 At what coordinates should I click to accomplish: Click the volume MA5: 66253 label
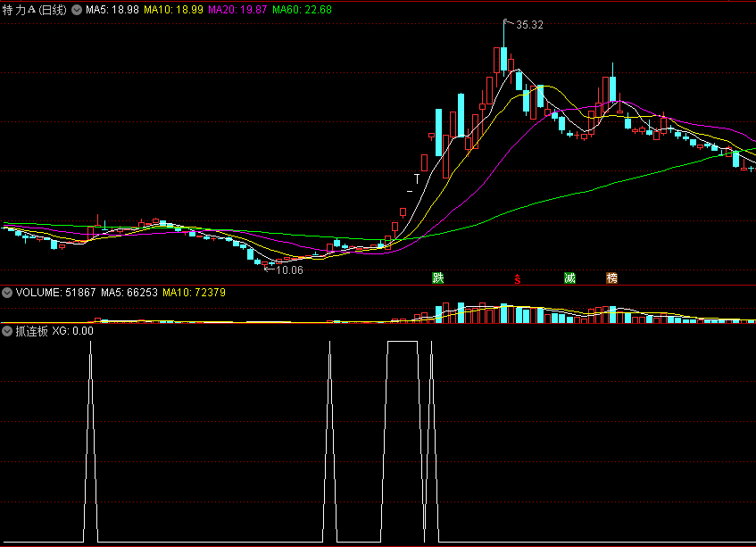click(x=129, y=293)
